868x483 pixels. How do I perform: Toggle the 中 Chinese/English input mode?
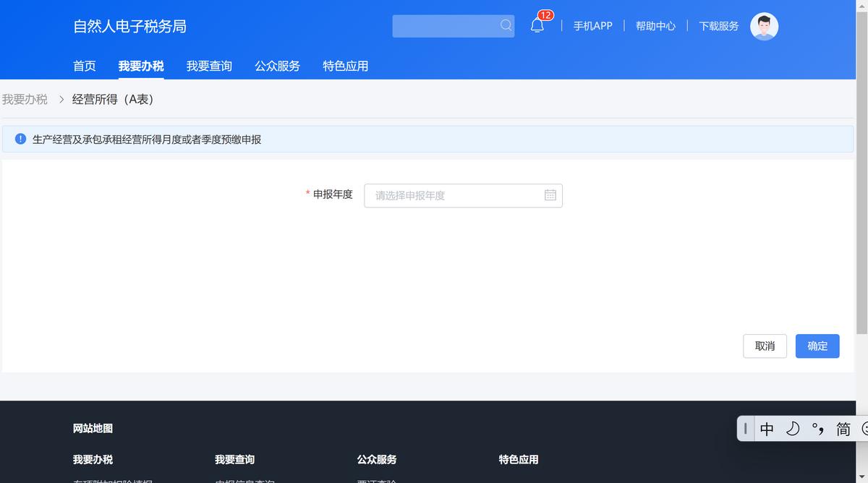pos(765,429)
